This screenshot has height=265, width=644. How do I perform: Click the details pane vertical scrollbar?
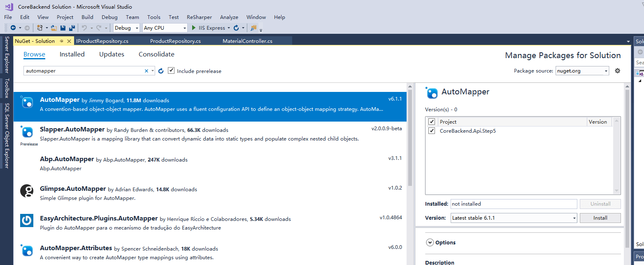627,169
